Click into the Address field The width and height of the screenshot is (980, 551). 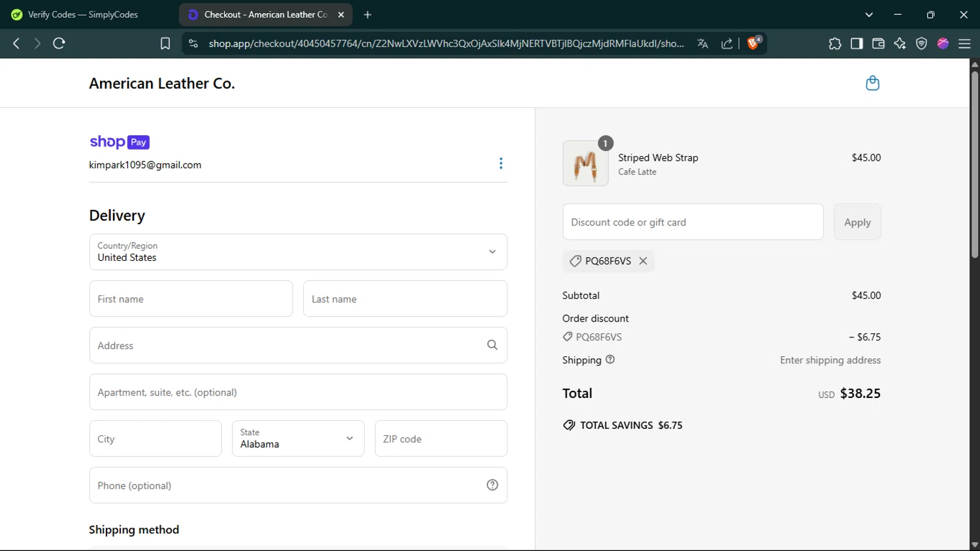(x=298, y=345)
